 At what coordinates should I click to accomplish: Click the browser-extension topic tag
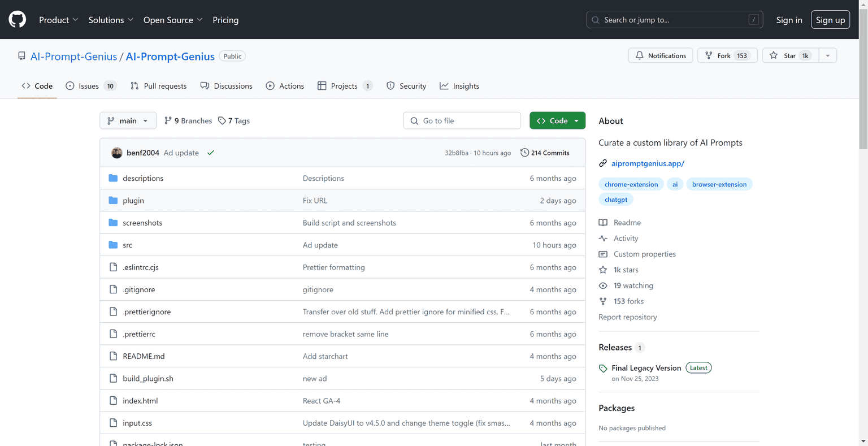click(719, 184)
